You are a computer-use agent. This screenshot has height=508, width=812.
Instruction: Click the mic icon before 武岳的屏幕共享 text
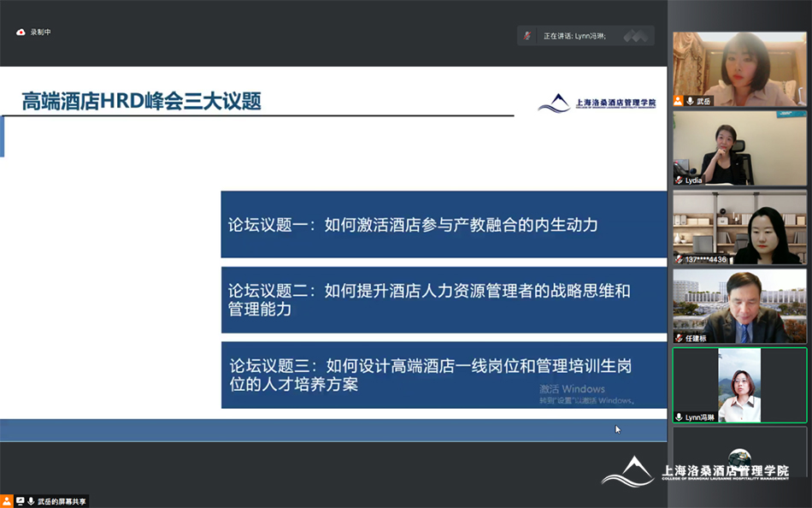pyautogui.click(x=31, y=501)
